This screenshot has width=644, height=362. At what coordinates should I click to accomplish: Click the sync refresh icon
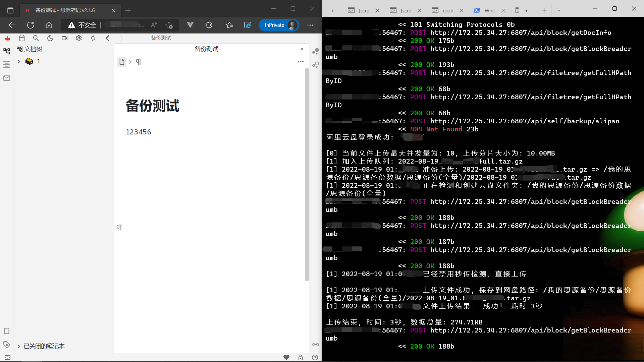point(93,38)
